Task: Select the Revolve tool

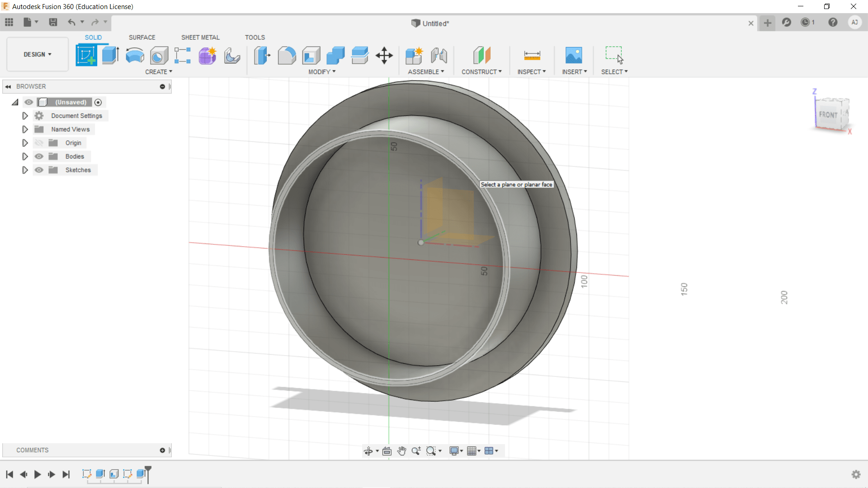Action: [135, 56]
